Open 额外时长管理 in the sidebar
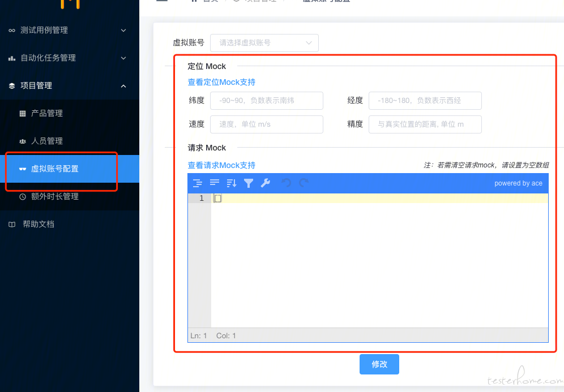Image resolution: width=564 pixels, height=392 pixels. click(x=70, y=196)
